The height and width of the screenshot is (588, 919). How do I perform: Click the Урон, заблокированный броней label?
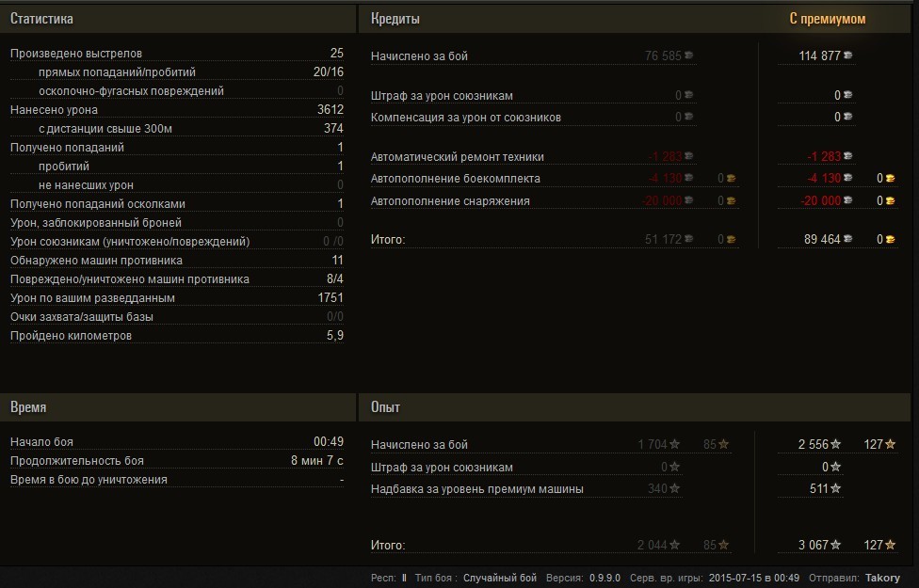(x=96, y=223)
